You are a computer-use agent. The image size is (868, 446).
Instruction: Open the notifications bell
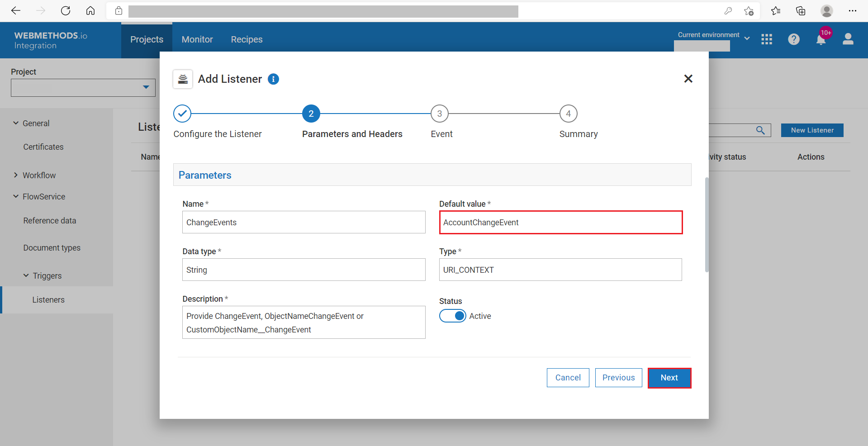[x=821, y=40]
